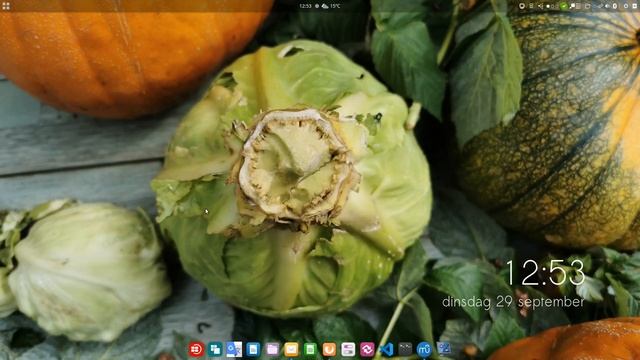Open the yellow mail envelope dock icon
The image size is (640, 360).
(291, 349)
